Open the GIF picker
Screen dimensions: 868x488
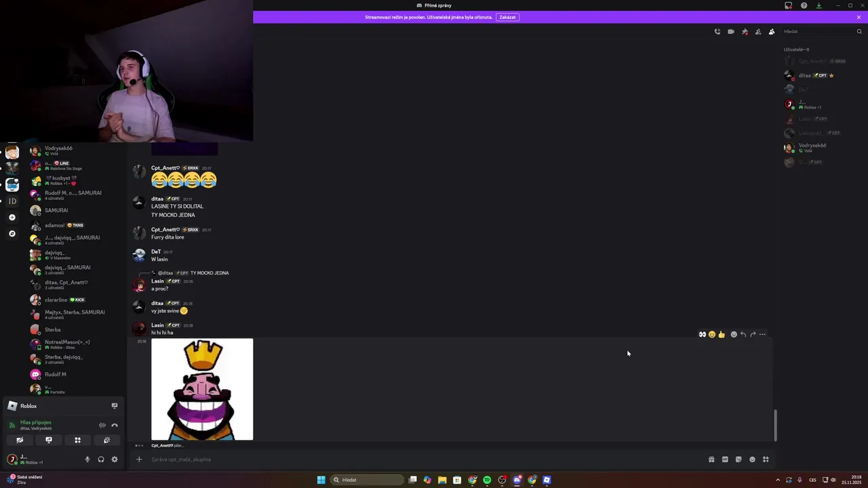(725, 460)
